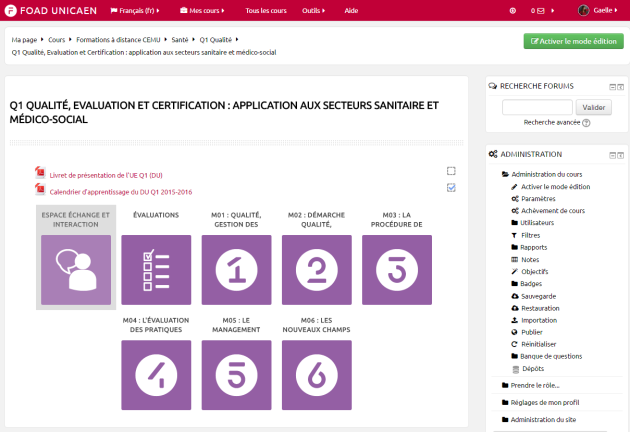Open the Espace échange et interaction tile
Viewport: 630px width, 432px height.
[76, 269]
